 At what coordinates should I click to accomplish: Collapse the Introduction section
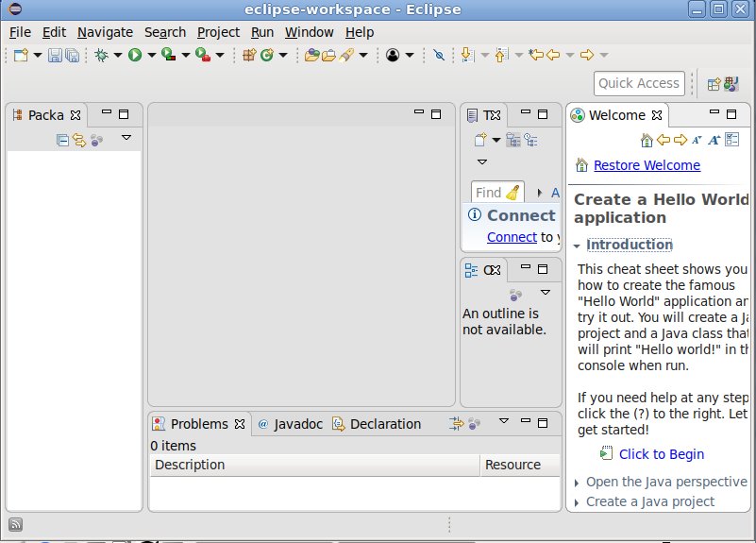(x=576, y=246)
